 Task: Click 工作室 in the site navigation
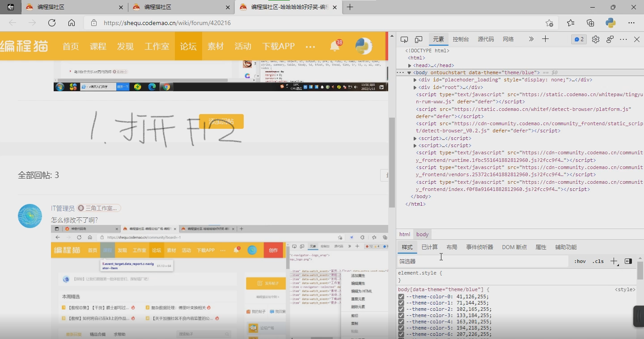[157, 46]
